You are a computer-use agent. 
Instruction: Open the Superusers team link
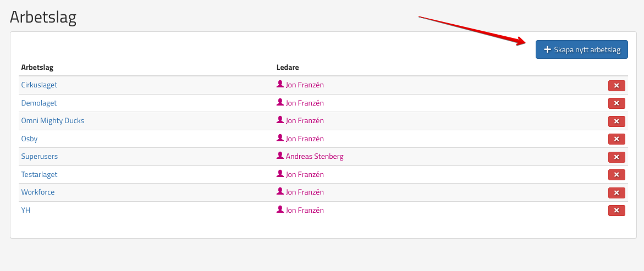point(39,156)
